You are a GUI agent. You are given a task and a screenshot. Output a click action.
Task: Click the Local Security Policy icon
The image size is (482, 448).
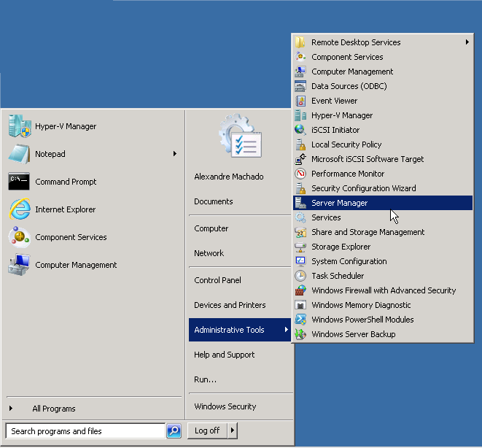pos(300,144)
